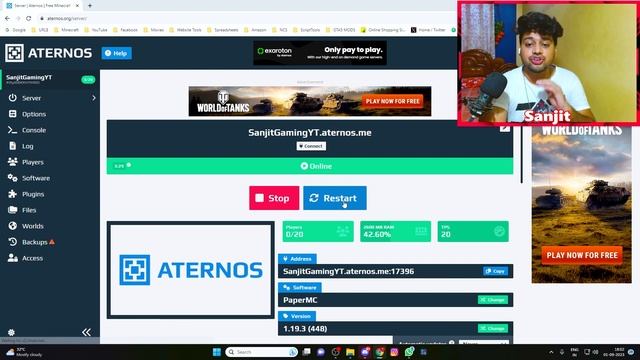Viewport: 640px width, 360px height.
Task: Open the Console page in sidebar
Action: tap(33, 130)
